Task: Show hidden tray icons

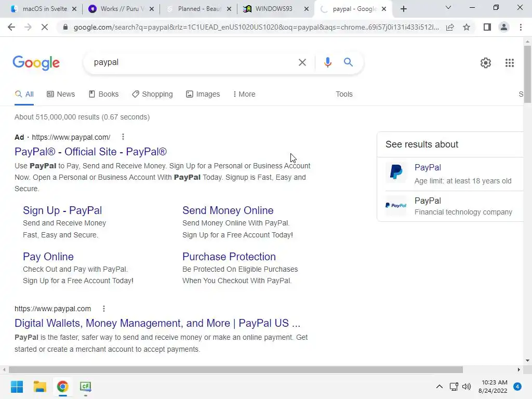Action: (440, 387)
